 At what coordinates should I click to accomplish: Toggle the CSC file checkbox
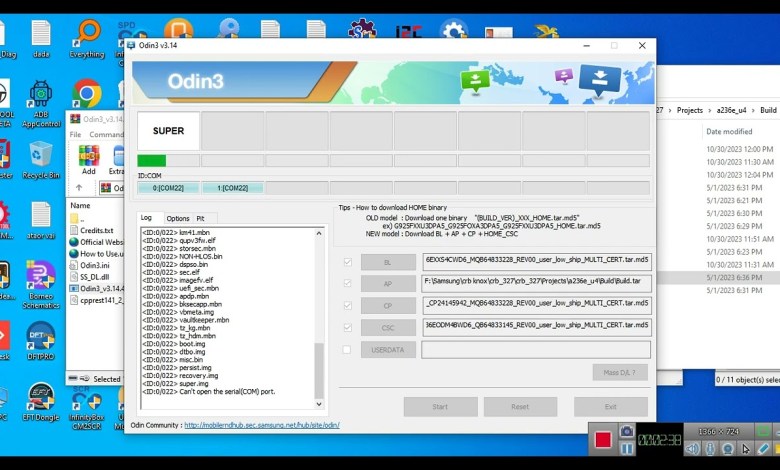click(348, 327)
